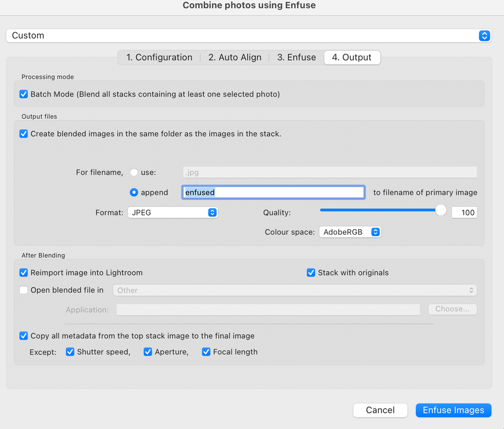Uncheck the Shutter speed exception
Viewport: 504px width, 429px height.
click(x=70, y=352)
